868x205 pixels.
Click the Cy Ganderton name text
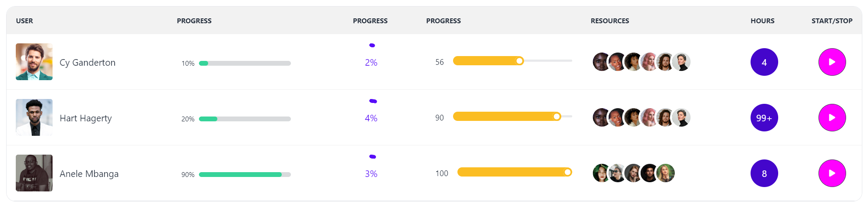click(88, 63)
